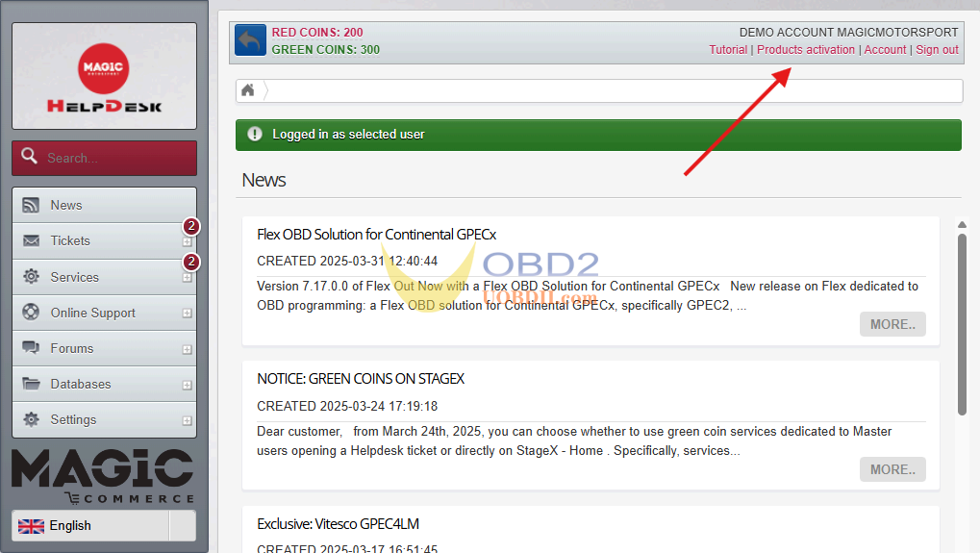Click the Online Support lifebuoy icon

point(31,312)
